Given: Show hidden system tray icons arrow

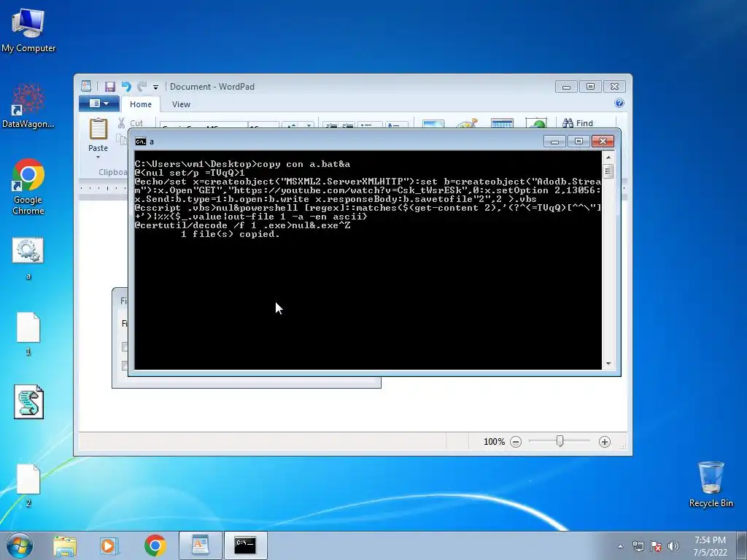Looking at the screenshot, I should [x=620, y=546].
